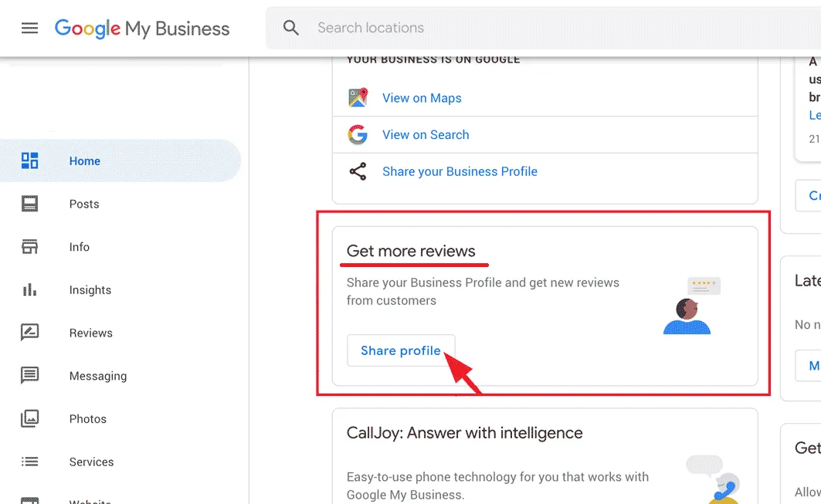821x504 pixels.
Task: Click the G logo next to View on Search
Action: click(358, 134)
